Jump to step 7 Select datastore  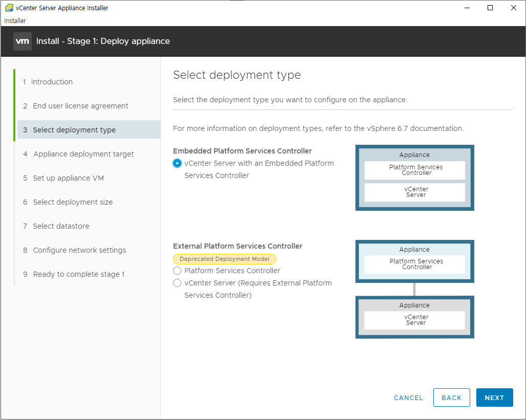click(x=56, y=226)
